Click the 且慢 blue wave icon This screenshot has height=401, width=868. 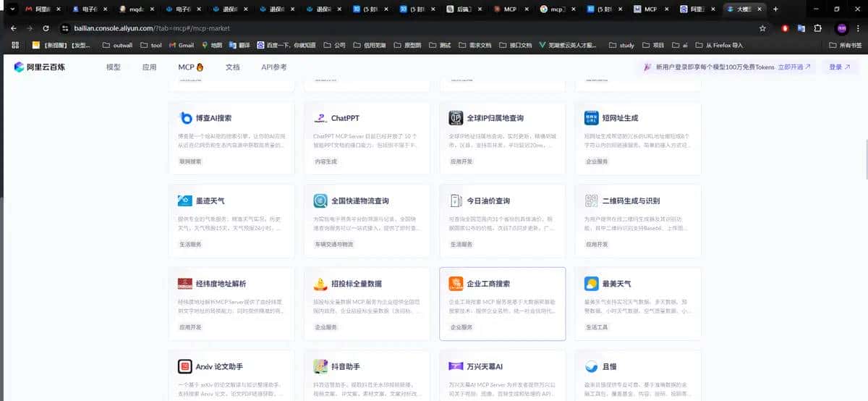coord(591,366)
